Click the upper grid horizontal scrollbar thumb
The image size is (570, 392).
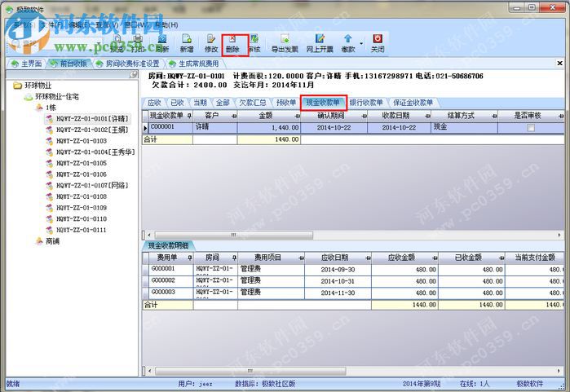233,235
